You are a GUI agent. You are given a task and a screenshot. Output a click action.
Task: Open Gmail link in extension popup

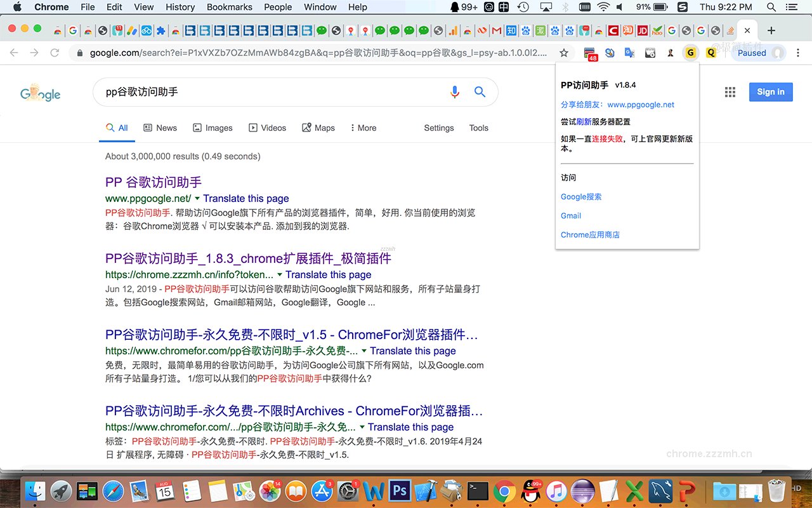pos(571,216)
